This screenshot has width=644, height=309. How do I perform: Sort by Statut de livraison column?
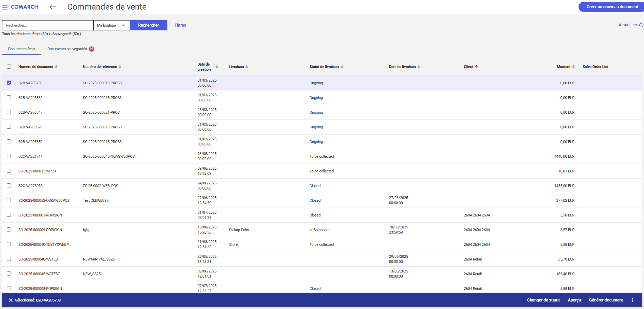point(342,67)
